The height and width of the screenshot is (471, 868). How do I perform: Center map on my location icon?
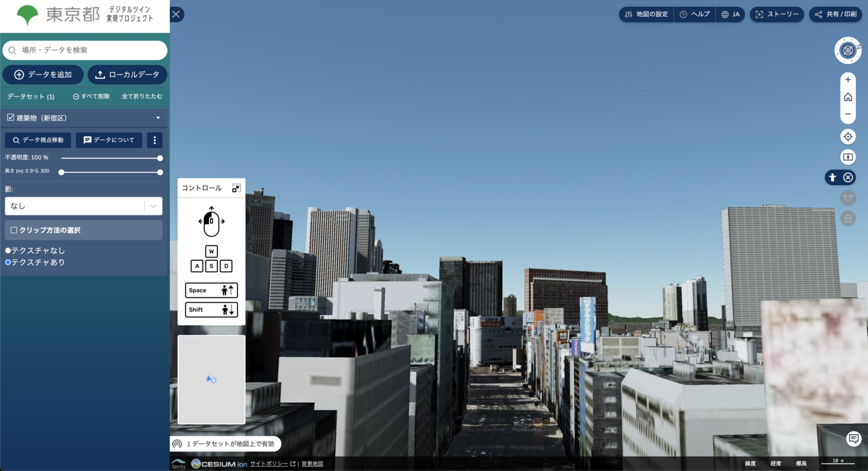[x=848, y=137]
